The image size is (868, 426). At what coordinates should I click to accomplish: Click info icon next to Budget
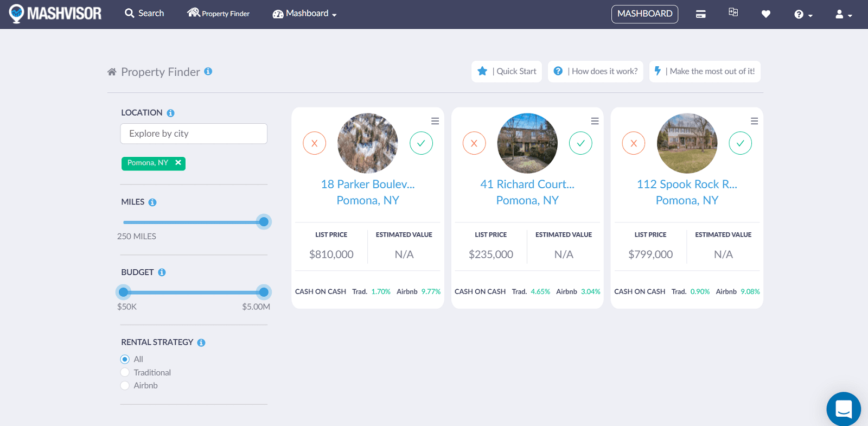click(x=162, y=272)
